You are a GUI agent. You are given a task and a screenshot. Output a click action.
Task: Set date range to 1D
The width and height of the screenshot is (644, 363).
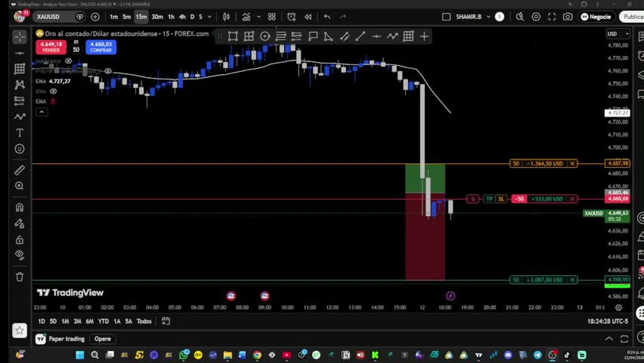point(41,321)
